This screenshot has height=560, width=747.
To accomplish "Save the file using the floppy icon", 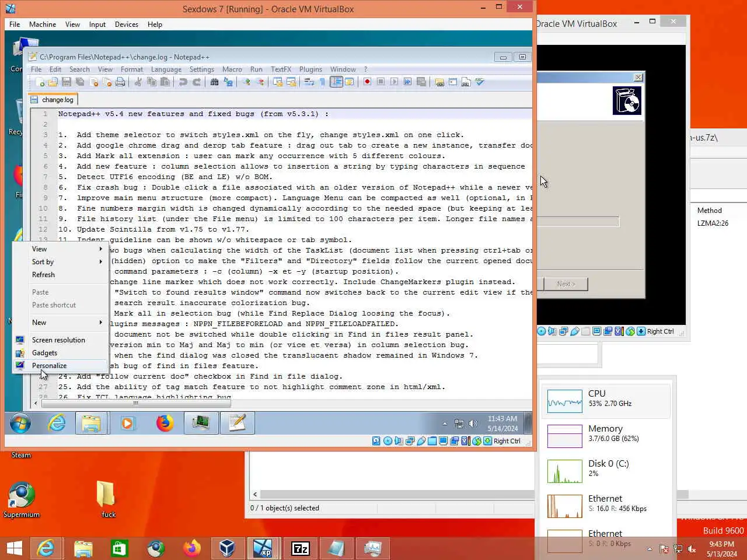I will coord(67,82).
